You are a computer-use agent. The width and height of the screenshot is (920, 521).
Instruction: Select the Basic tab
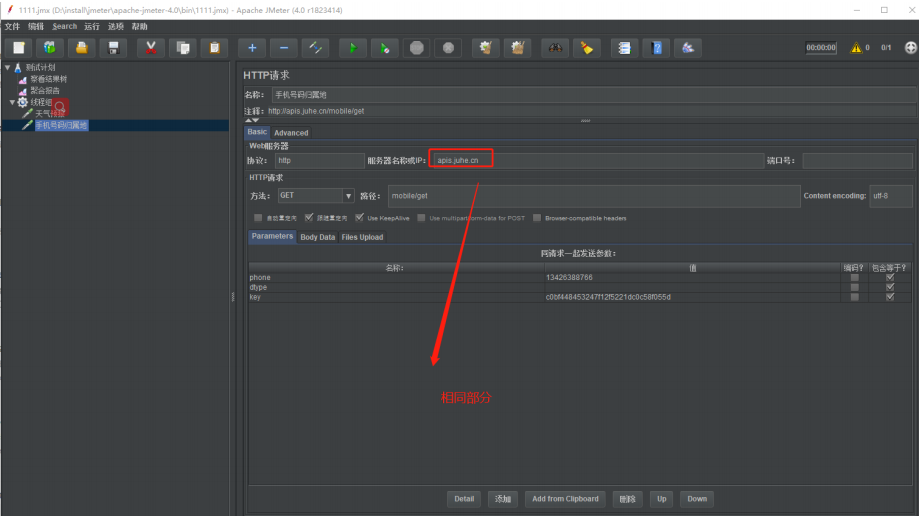(x=257, y=132)
